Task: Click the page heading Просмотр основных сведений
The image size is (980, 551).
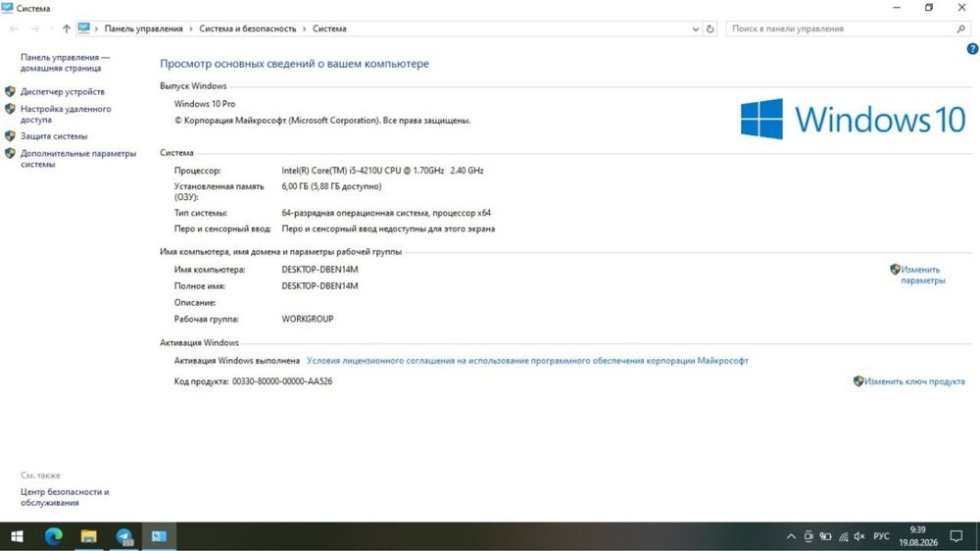Action: (294, 64)
